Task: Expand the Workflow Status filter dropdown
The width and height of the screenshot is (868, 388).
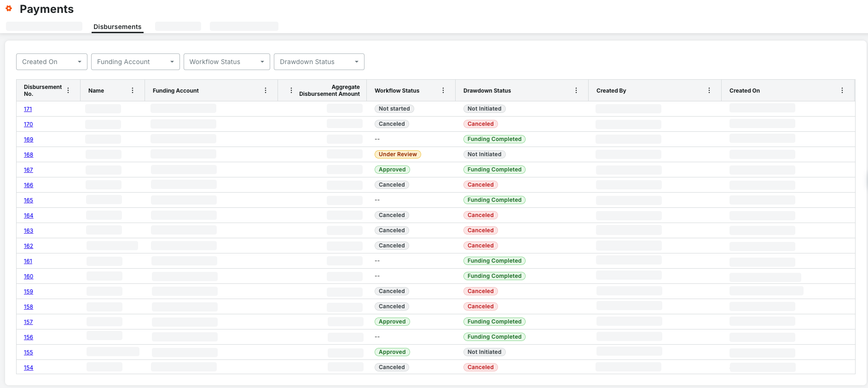Action: pyautogui.click(x=227, y=62)
